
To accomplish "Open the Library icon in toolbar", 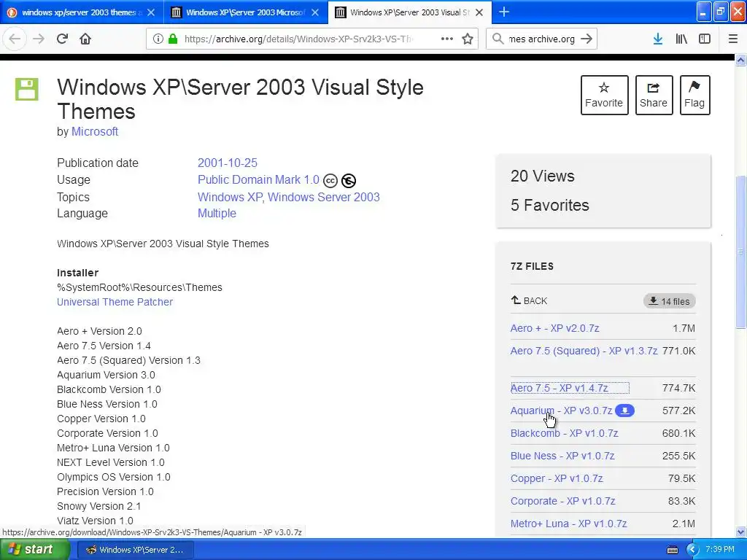I will tap(681, 39).
